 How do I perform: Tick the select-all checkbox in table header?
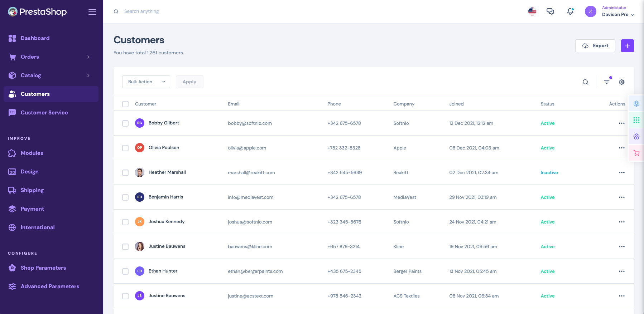(125, 104)
